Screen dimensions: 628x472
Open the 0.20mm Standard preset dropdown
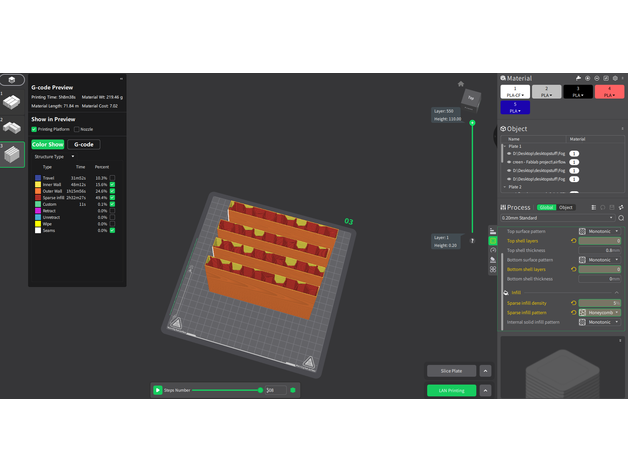pos(557,217)
